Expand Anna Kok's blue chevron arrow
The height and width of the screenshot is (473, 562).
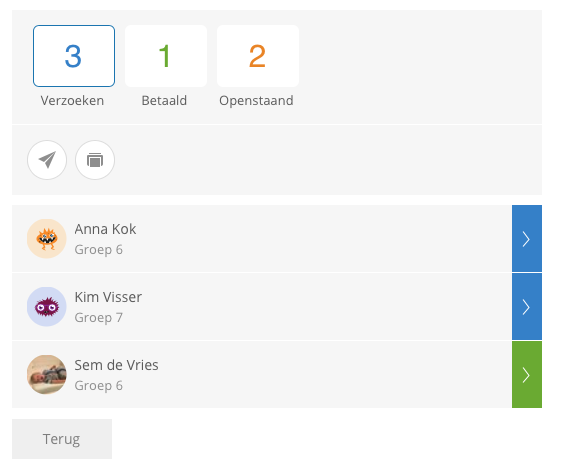527,239
